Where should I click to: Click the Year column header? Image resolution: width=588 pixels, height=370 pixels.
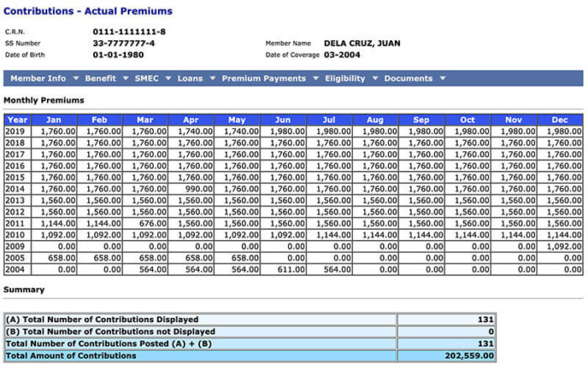tap(18, 120)
